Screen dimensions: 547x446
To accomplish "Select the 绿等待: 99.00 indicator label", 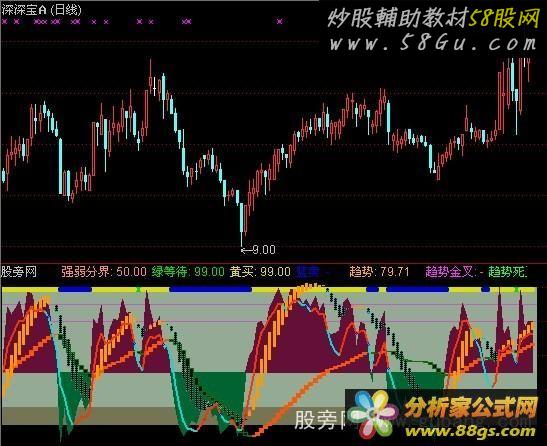I will coord(188,272).
